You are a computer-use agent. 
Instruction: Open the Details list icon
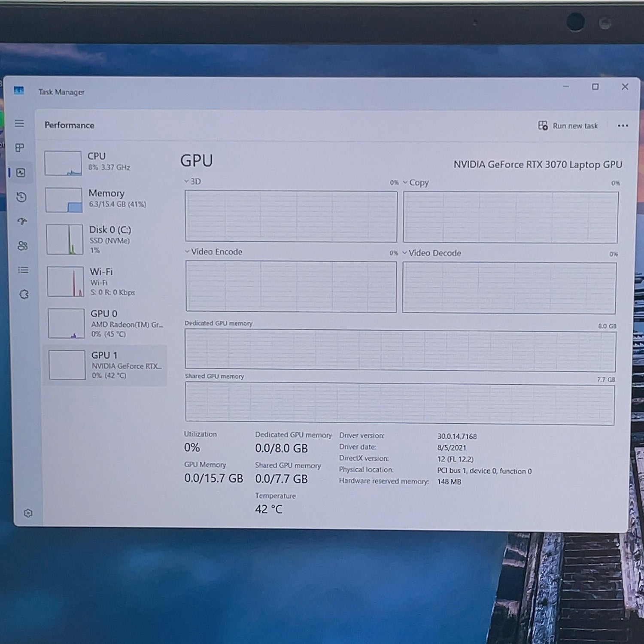click(23, 270)
